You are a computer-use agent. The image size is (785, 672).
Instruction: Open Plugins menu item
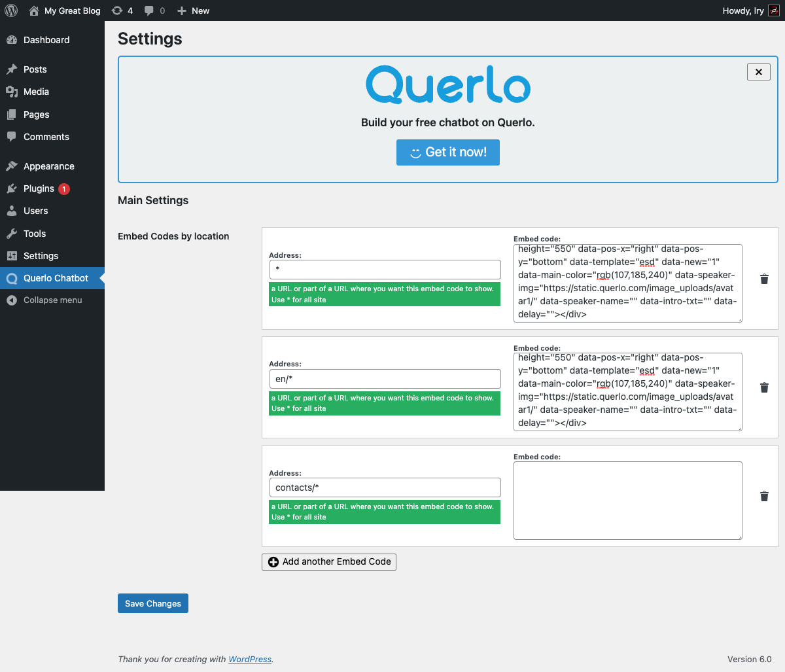click(x=52, y=188)
